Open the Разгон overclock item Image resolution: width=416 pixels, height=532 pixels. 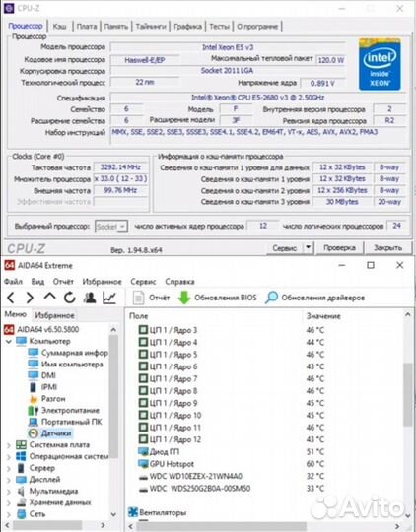pos(46,399)
